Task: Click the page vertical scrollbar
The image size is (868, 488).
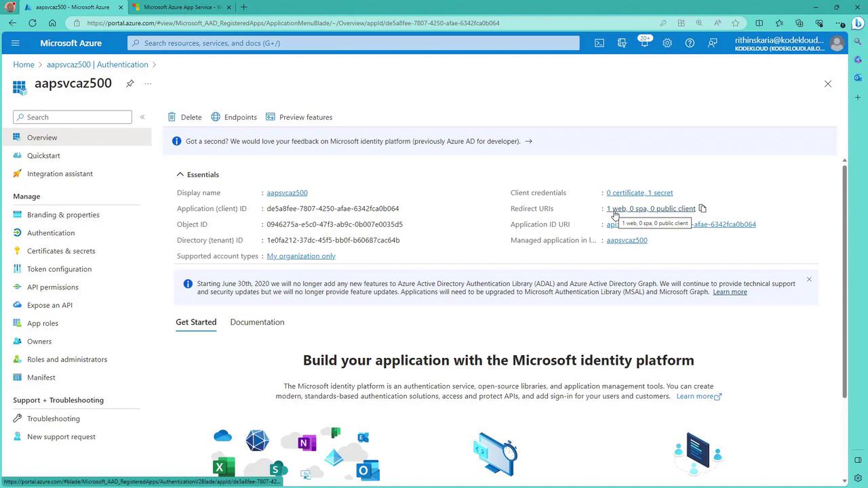Action: tap(844, 278)
